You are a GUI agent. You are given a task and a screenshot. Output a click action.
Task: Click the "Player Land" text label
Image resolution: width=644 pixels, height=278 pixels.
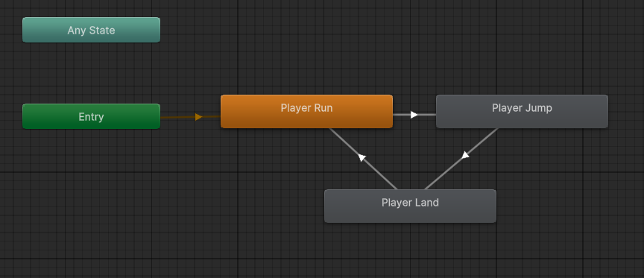pos(410,203)
